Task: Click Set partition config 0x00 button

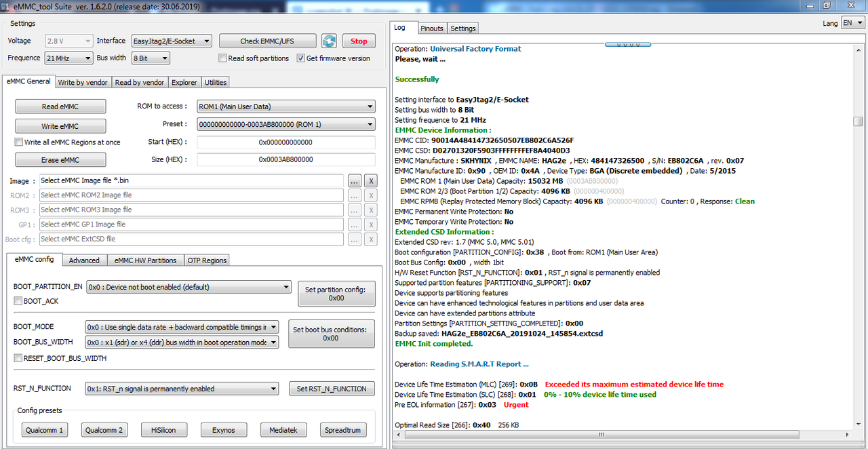Action: coord(336,294)
